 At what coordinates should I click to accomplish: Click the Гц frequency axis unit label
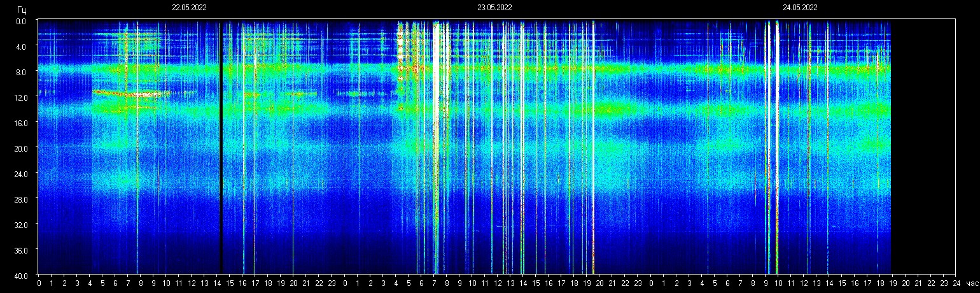coord(22,10)
